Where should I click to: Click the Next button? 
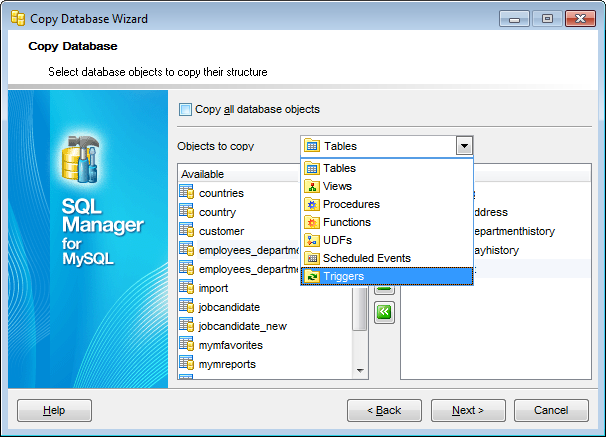click(467, 410)
